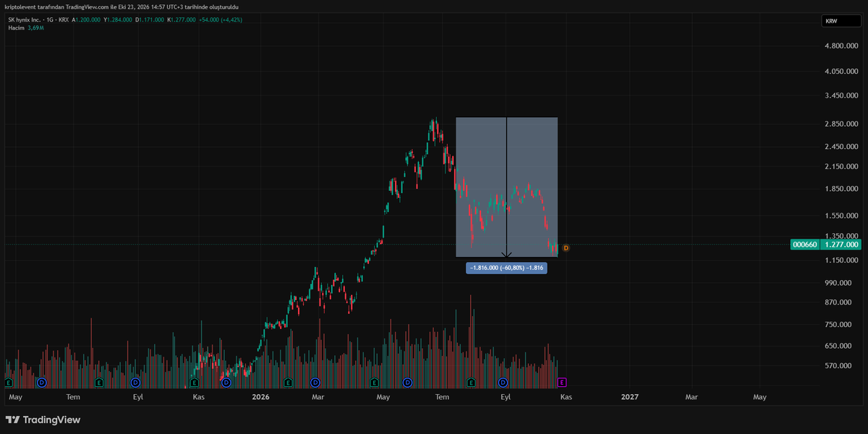Click the 4.800.000 price axis level

pyautogui.click(x=841, y=46)
